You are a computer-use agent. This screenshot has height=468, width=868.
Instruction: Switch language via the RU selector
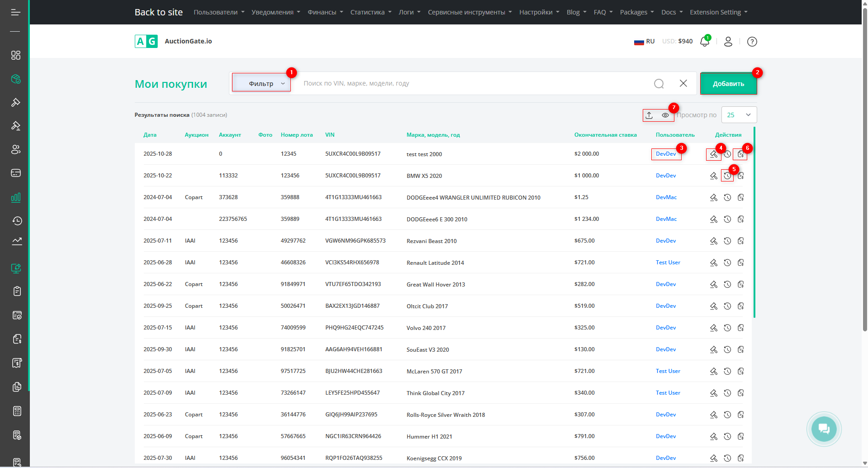645,41
